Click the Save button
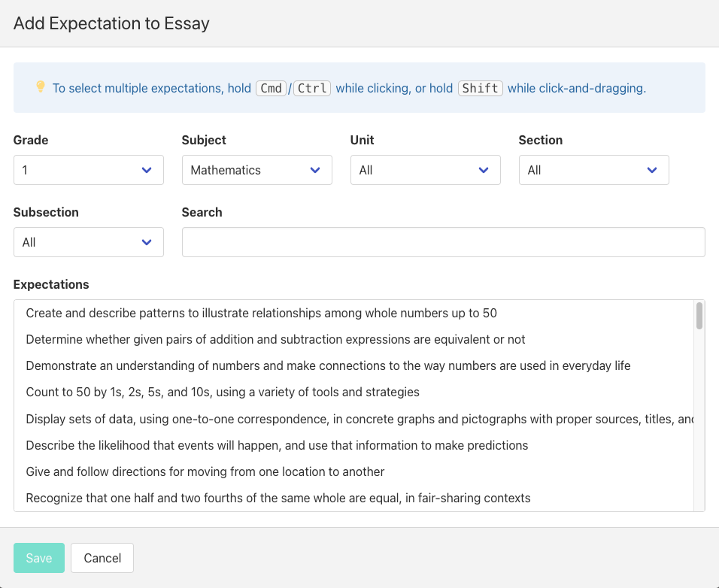 pos(39,558)
